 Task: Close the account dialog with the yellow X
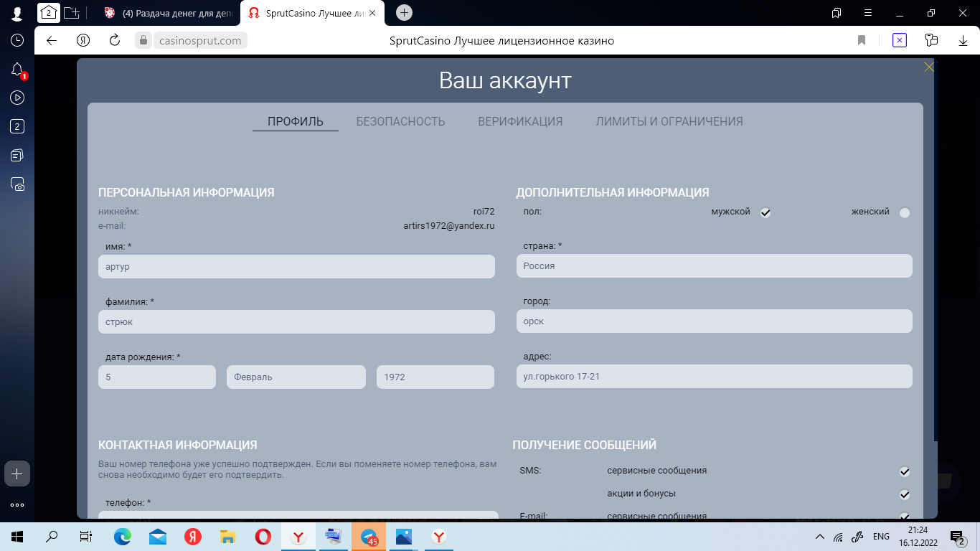[929, 67]
